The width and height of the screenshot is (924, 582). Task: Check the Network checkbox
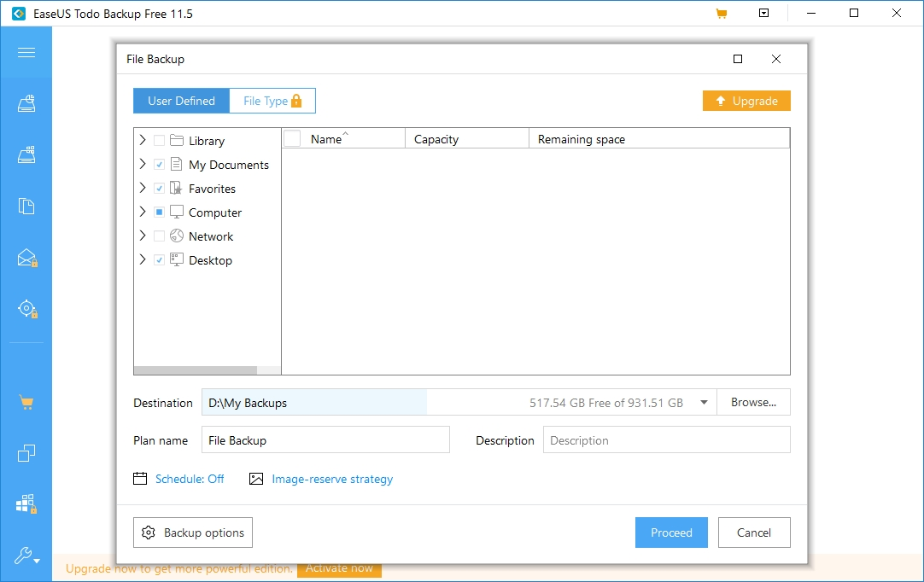click(x=159, y=236)
